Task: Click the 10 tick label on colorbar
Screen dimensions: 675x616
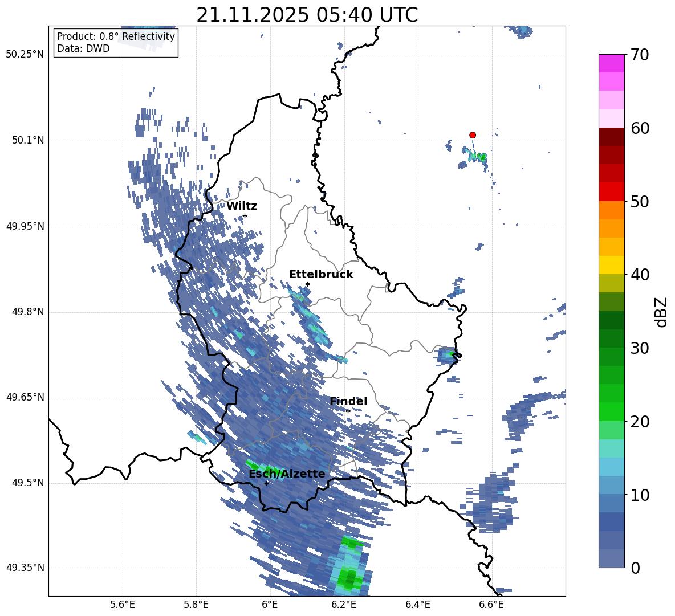Action: (640, 495)
